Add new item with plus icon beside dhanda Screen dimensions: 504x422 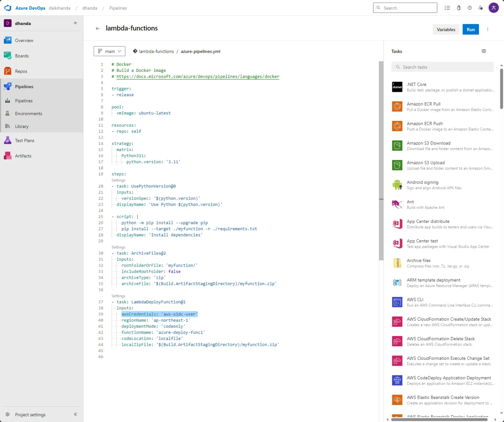tap(75, 23)
